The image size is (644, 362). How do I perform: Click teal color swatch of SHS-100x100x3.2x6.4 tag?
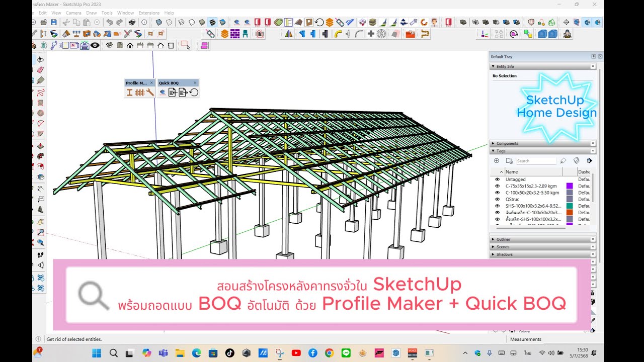point(570,206)
